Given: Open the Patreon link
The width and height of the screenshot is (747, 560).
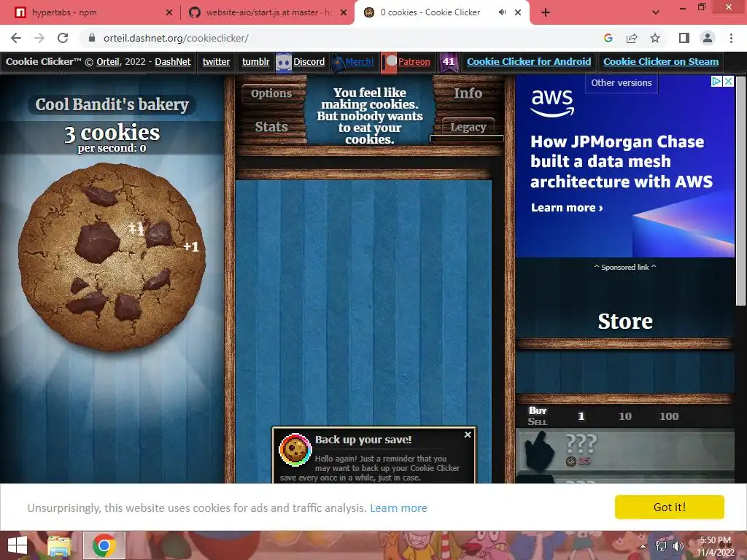Looking at the screenshot, I should coord(414,62).
